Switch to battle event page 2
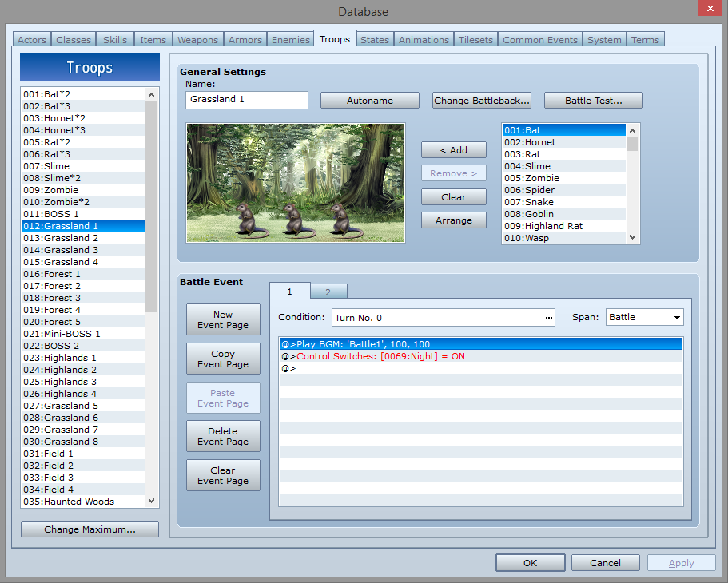This screenshot has width=728, height=583. tap(328, 291)
